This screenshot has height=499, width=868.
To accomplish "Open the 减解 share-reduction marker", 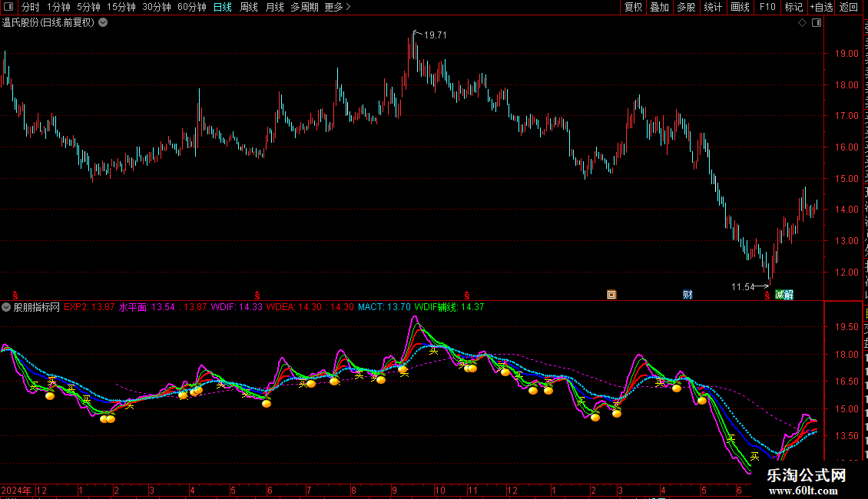I will pyautogui.click(x=784, y=295).
